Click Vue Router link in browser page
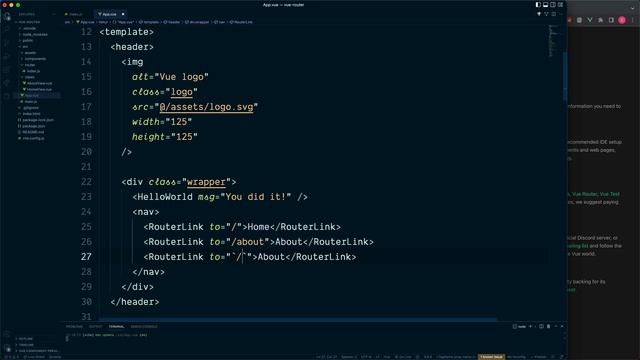 coord(584,194)
